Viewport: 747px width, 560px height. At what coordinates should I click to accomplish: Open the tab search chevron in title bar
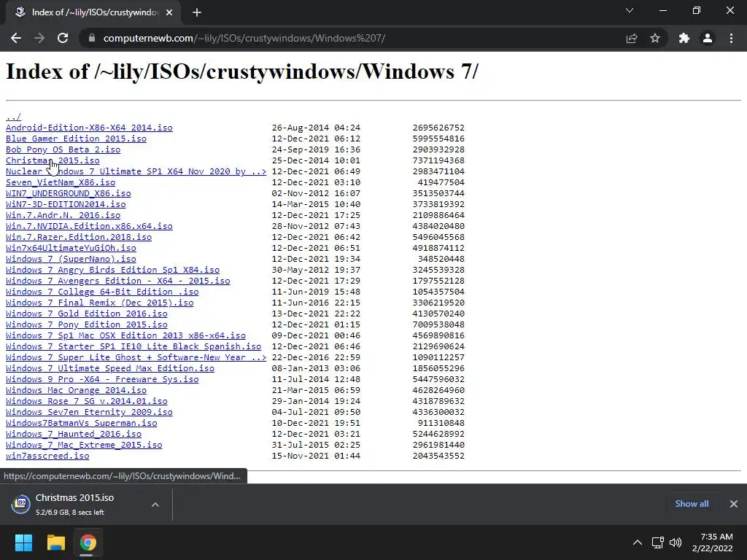(630, 10)
